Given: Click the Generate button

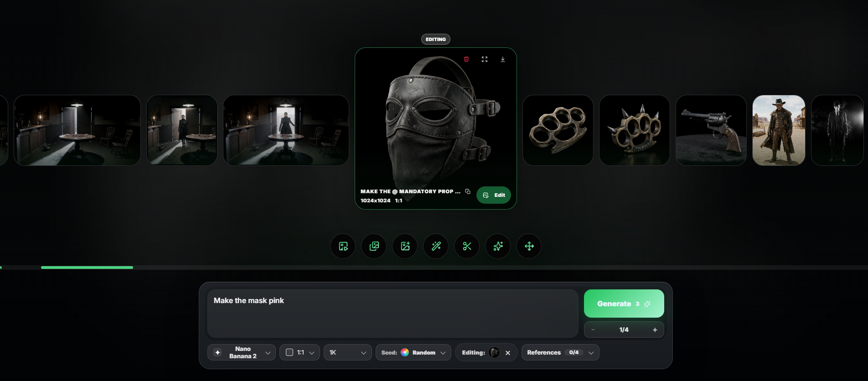Looking at the screenshot, I should (x=624, y=304).
